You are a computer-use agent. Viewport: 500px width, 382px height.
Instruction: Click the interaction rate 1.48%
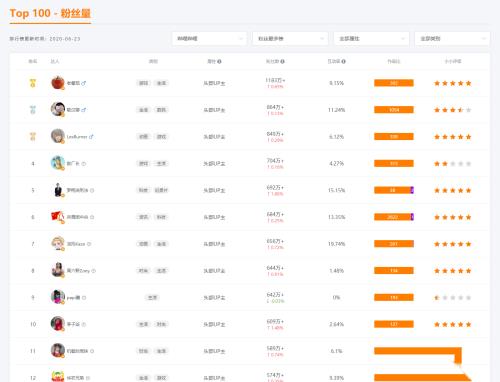click(x=336, y=271)
